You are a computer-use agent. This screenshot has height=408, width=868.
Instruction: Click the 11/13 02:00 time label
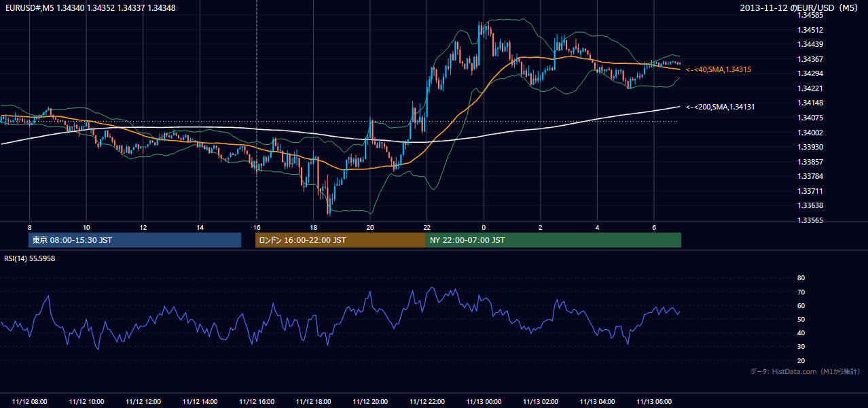(541, 402)
